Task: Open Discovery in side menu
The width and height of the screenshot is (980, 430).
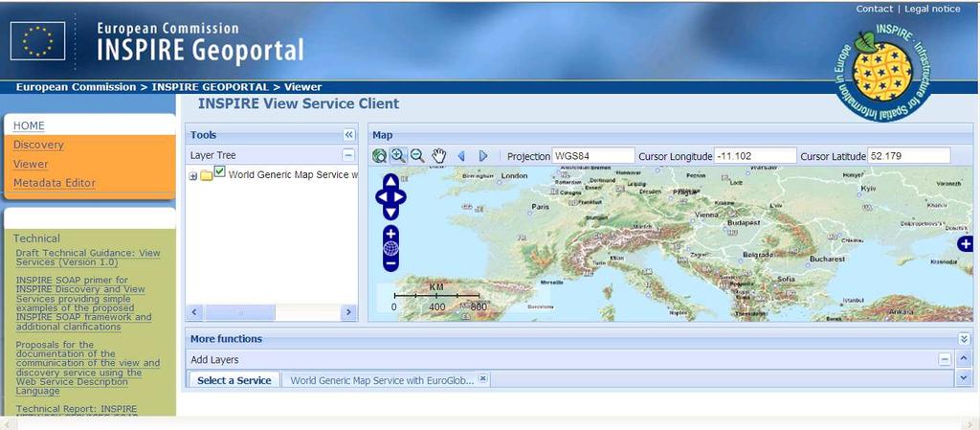Action: tap(38, 145)
